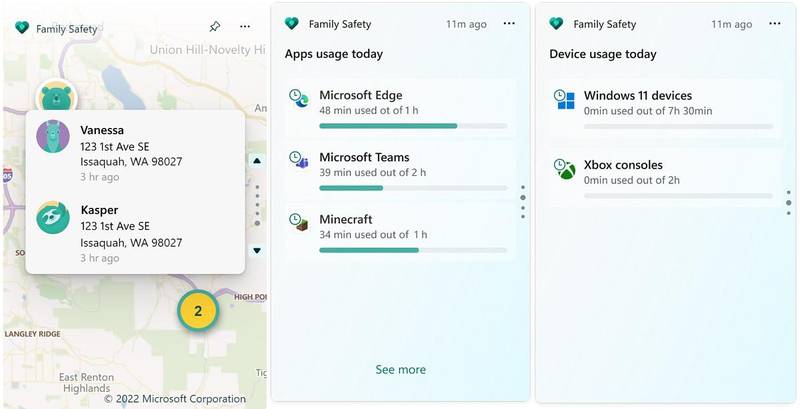Click Family Safety heart icon on Apps usage widget

[291, 23]
